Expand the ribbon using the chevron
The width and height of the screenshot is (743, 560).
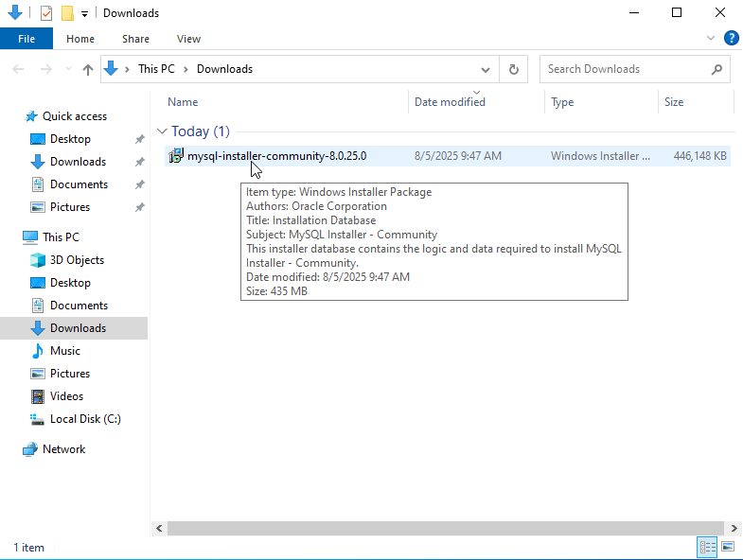[710, 38]
